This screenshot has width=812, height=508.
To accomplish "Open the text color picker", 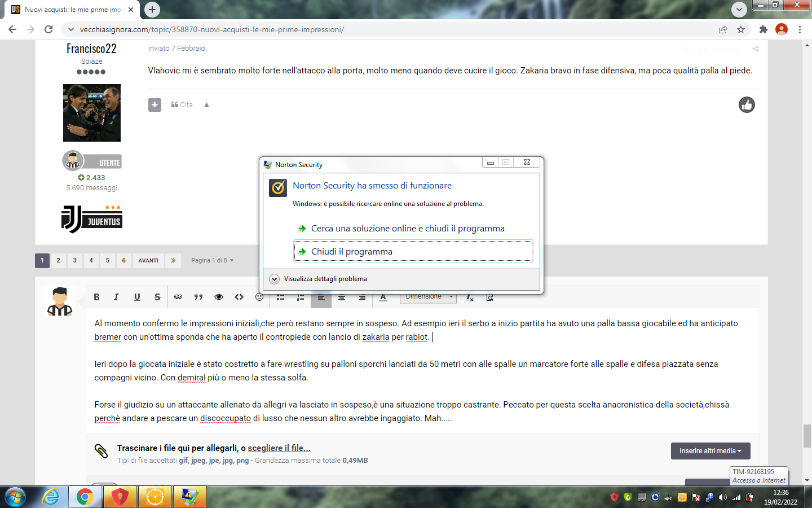I will point(383,297).
